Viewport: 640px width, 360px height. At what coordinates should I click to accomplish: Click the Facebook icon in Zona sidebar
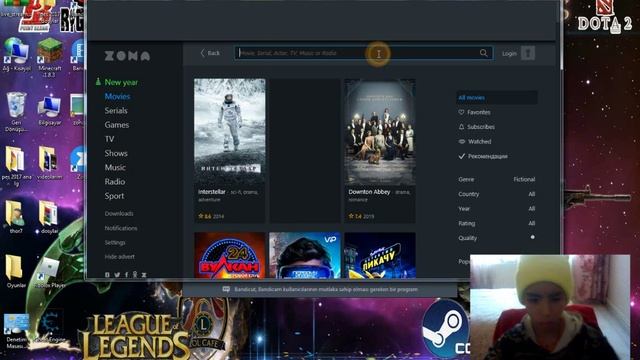(x=126, y=275)
